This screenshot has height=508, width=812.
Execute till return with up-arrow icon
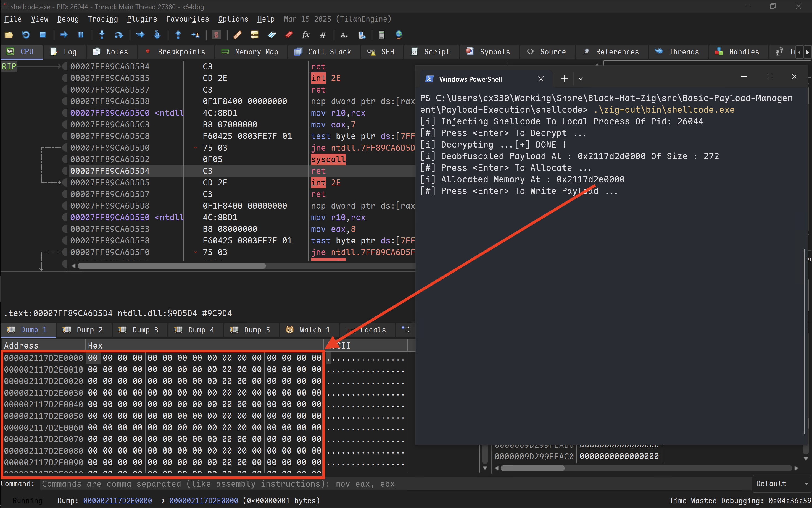[x=178, y=35]
